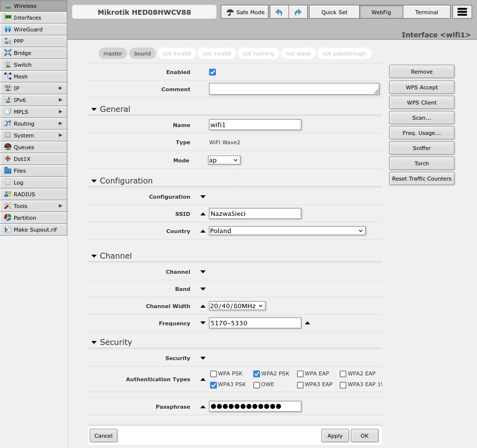The width and height of the screenshot is (477, 448).
Task: Click the SSID input field
Action: (255, 214)
